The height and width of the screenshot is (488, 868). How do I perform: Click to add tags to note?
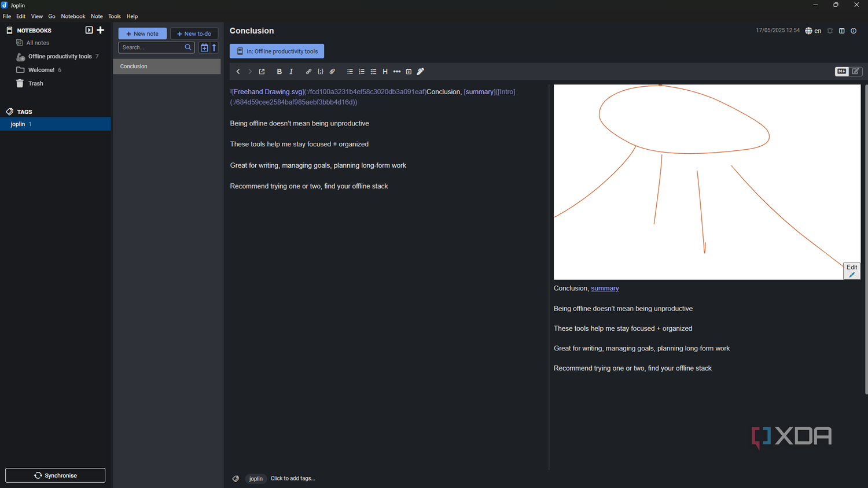point(293,479)
